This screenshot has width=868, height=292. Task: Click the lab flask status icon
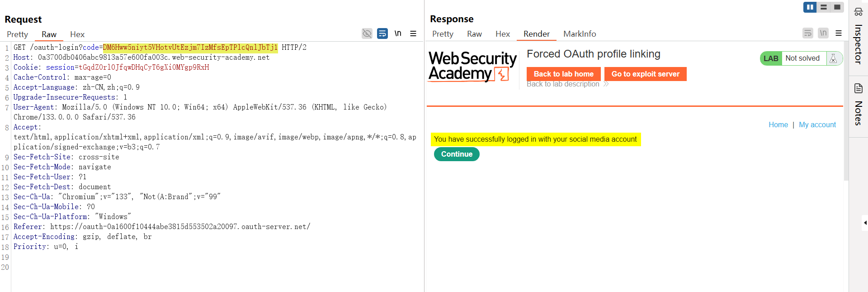coord(833,58)
